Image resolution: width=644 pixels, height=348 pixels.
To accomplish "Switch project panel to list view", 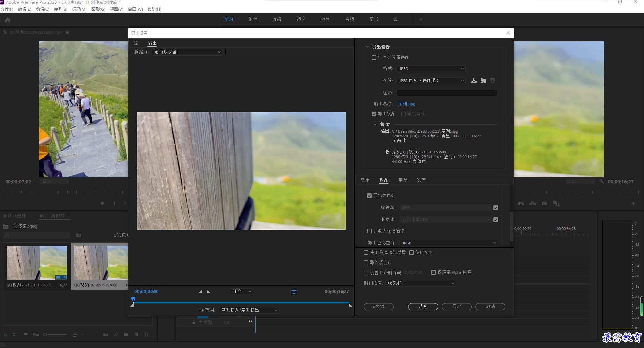I will (x=15, y=335).
